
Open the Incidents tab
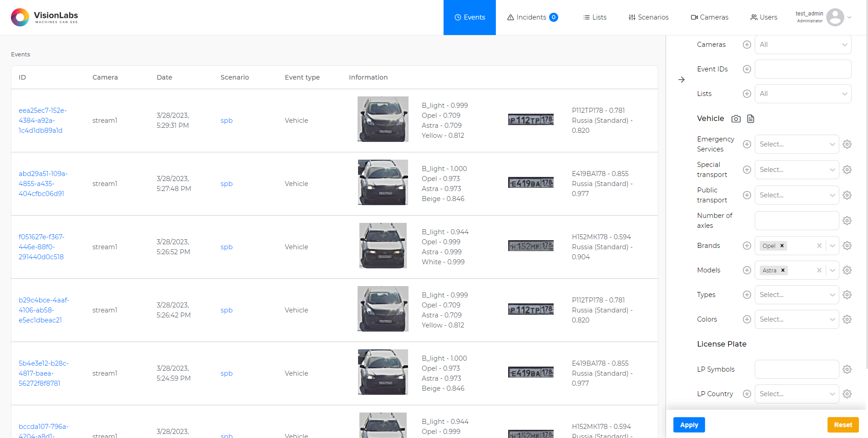532,17
